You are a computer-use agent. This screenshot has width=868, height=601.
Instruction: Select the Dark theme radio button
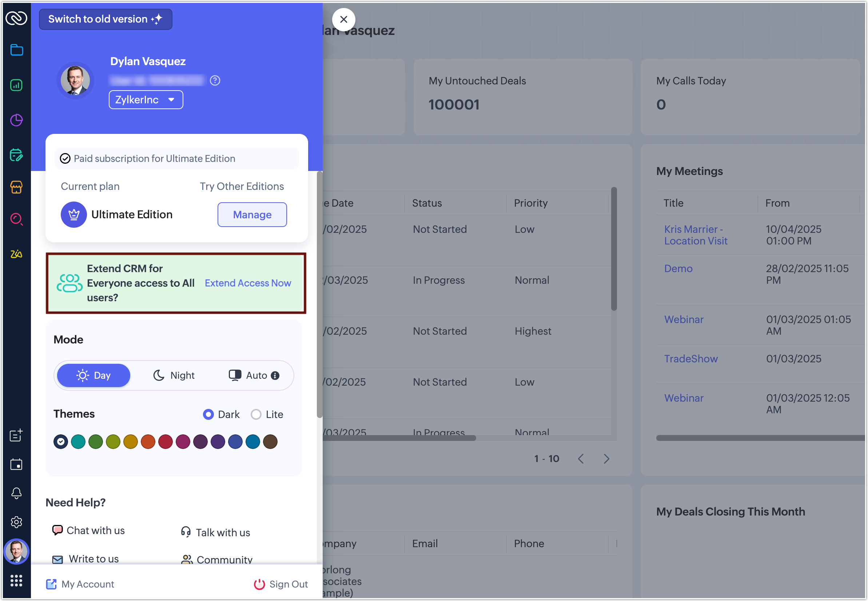point(208,414)
